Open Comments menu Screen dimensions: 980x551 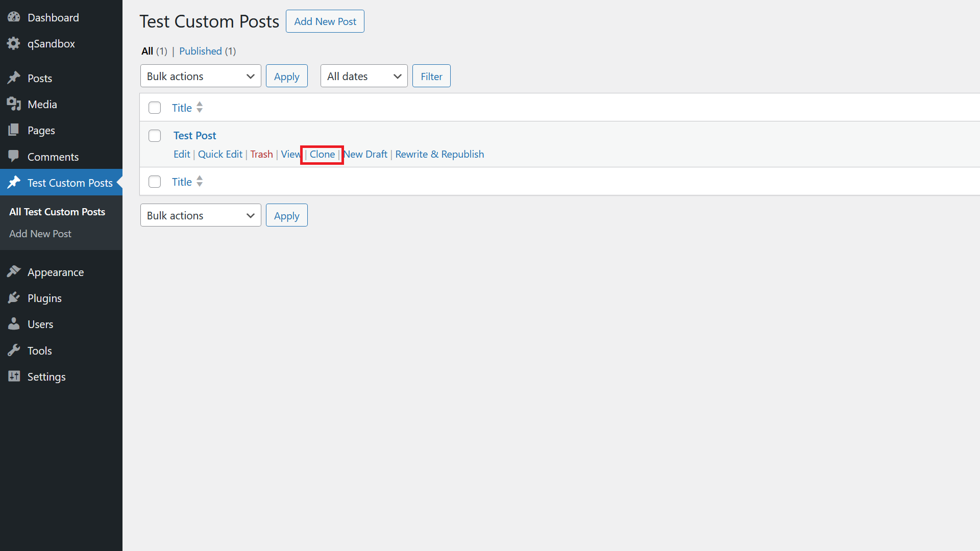point(61,157)
